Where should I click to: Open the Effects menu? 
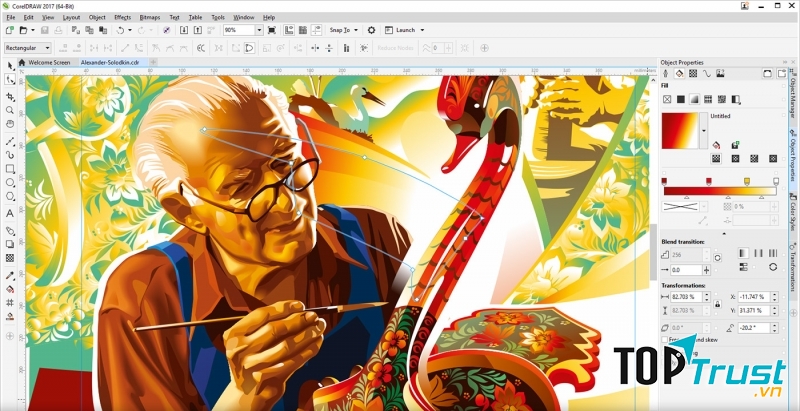[122, 17]
